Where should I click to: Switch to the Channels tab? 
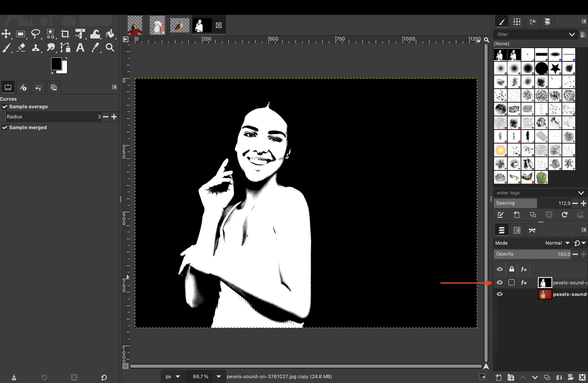click(x=517, y=230)
